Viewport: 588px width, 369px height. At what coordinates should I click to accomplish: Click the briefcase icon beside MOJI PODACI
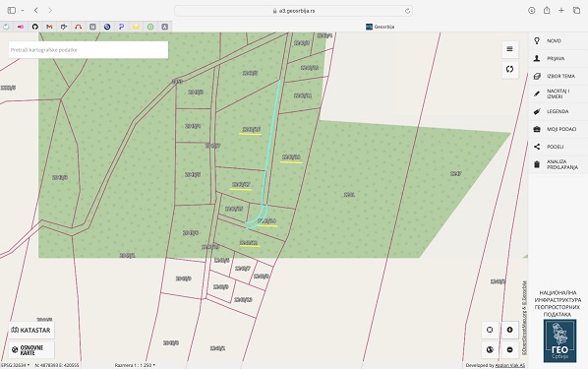(x=537, y=129)
